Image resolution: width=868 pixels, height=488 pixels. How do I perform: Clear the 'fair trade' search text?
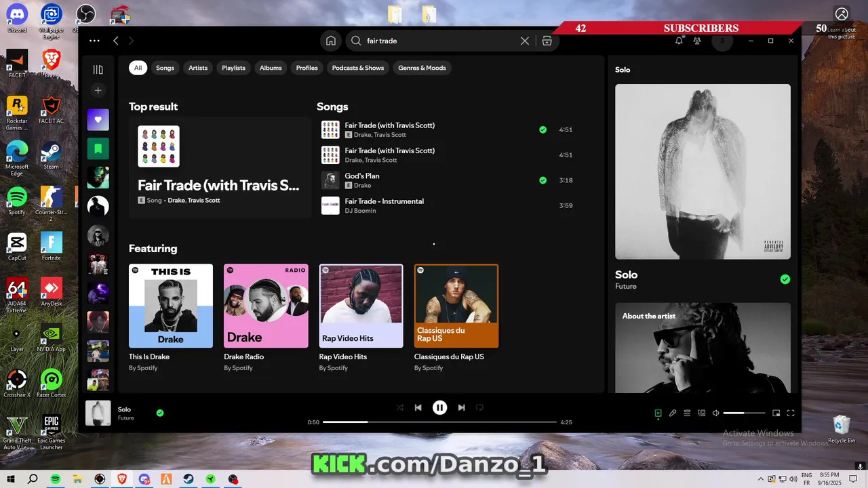tap(524, 41)
